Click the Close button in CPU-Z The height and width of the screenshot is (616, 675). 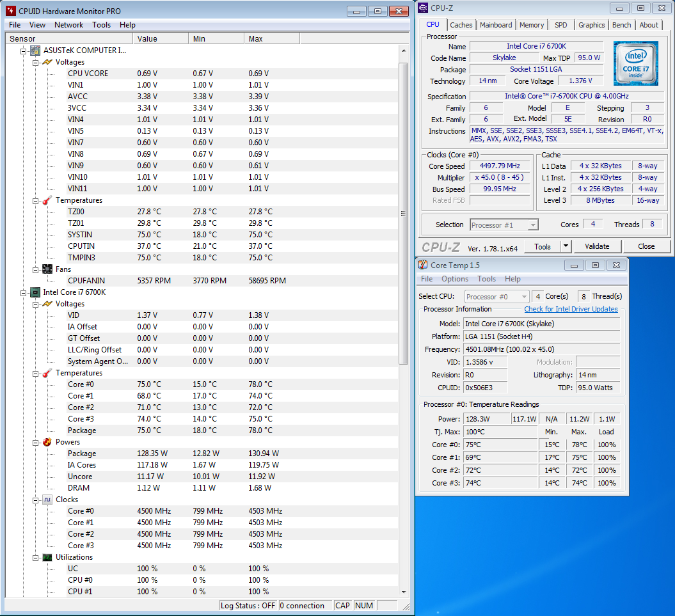[x=646, y=246]
